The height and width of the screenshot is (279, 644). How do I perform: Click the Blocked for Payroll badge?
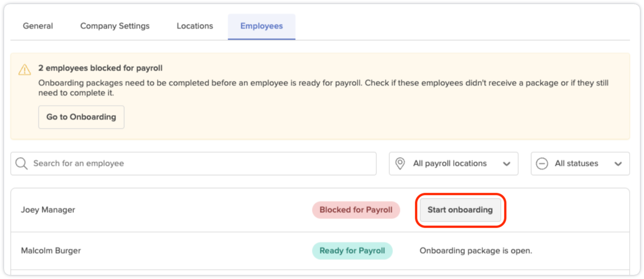point(356,210)
